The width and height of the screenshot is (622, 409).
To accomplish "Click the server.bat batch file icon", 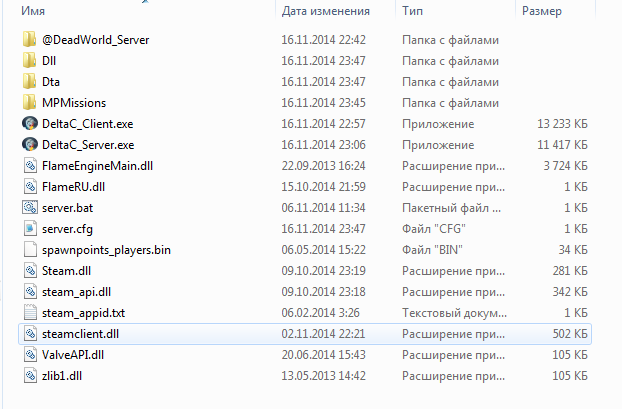I will pos(29,208).
